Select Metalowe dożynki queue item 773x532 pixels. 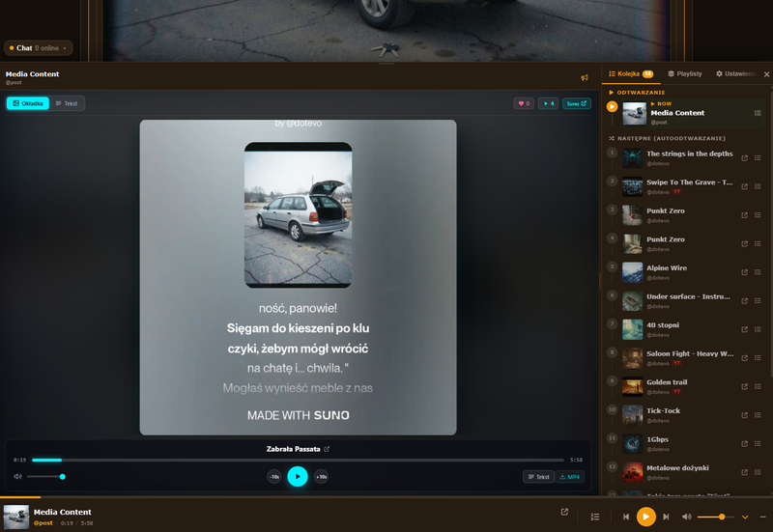click(x=686, y=472)
